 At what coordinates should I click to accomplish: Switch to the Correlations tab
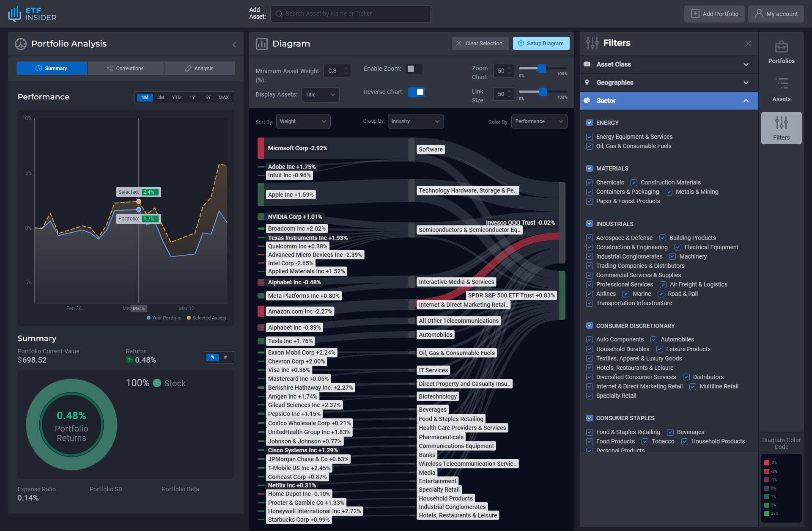pyautogui.click(x=126, y=68)
